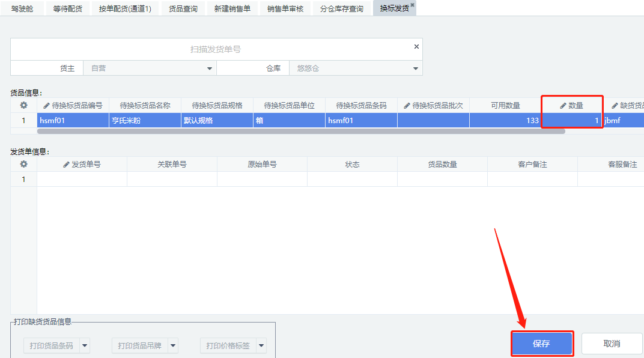Click gear icon in 货品信息 table header
This screenshot has width=644, height=358.
click(23, 105)
